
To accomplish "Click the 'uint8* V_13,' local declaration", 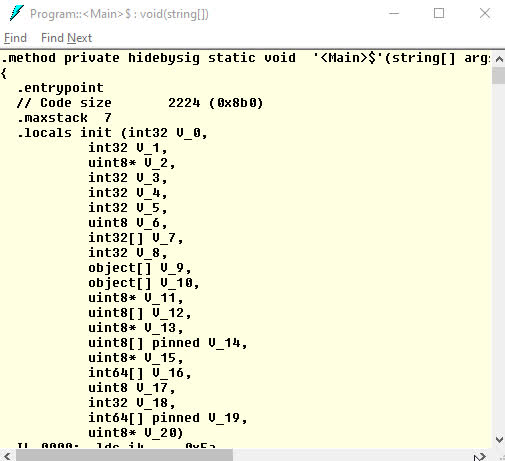I will [136, 328].
